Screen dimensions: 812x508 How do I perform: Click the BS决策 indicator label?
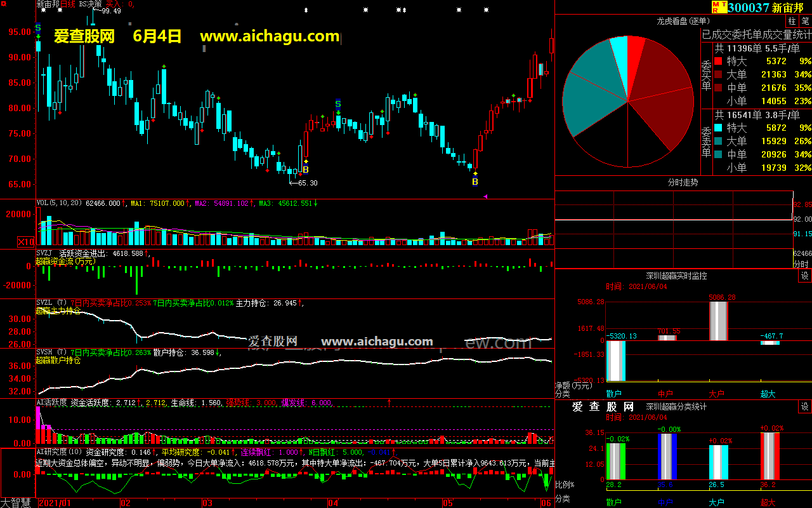click(x=90, y=4)
